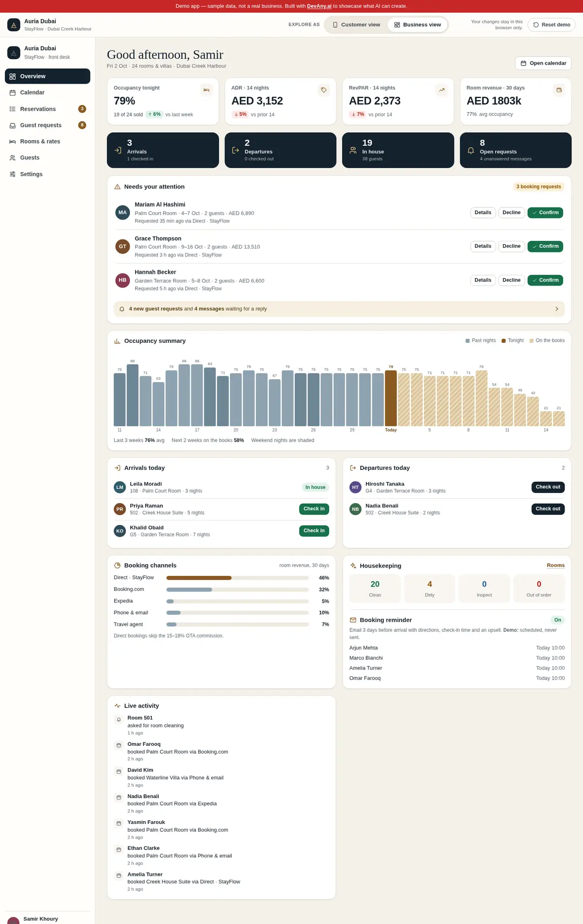Screen dimensions: 583x924
Task: Check in Priya Raman
Action: coord(314,509)
